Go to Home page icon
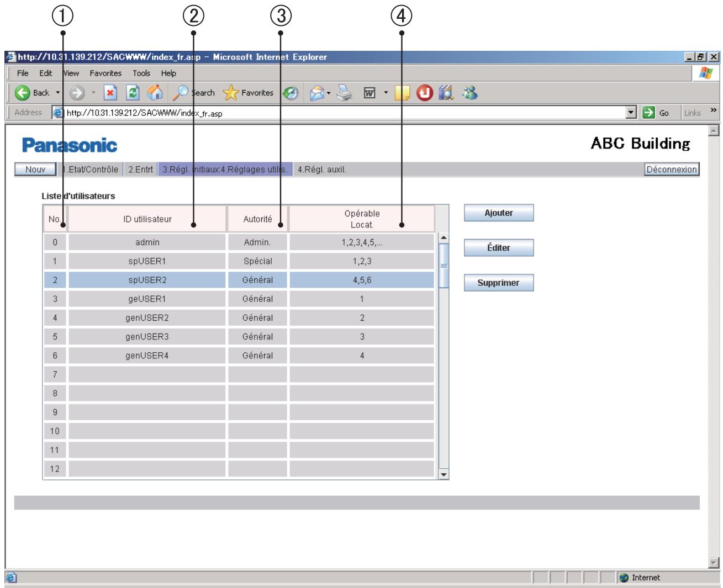This screenshot has width=723, height=588. pyautogui.click(x=155, y=93)
